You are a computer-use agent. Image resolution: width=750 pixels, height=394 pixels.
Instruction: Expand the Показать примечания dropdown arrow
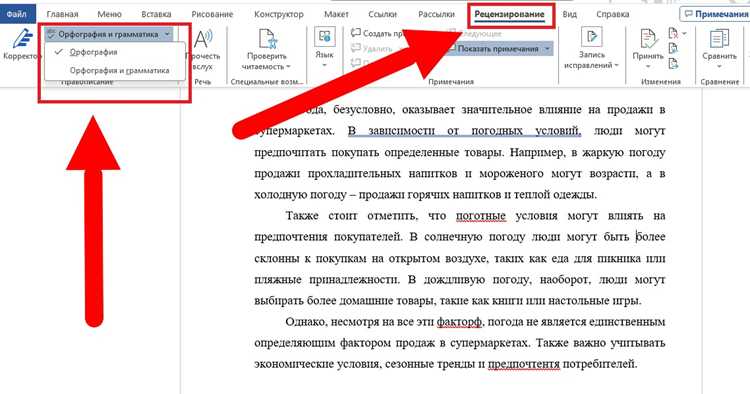click(547, 49)
